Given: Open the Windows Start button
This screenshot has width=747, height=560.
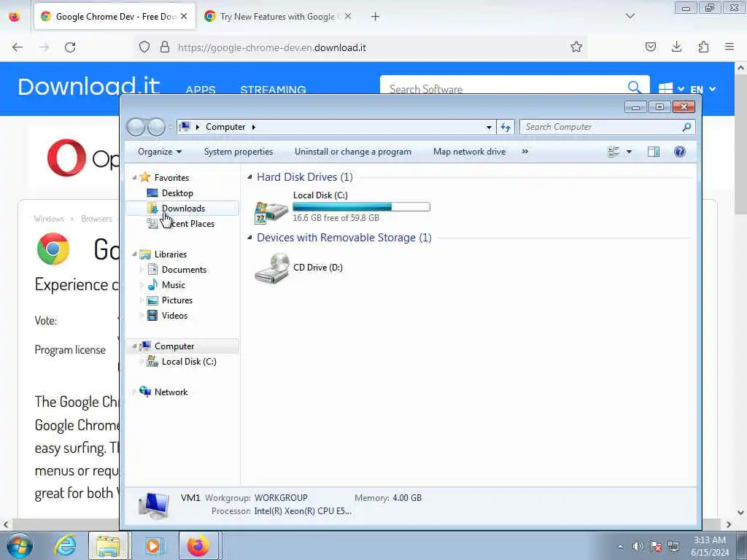Looking at the screenshot, I should click(x=20, y=545).
